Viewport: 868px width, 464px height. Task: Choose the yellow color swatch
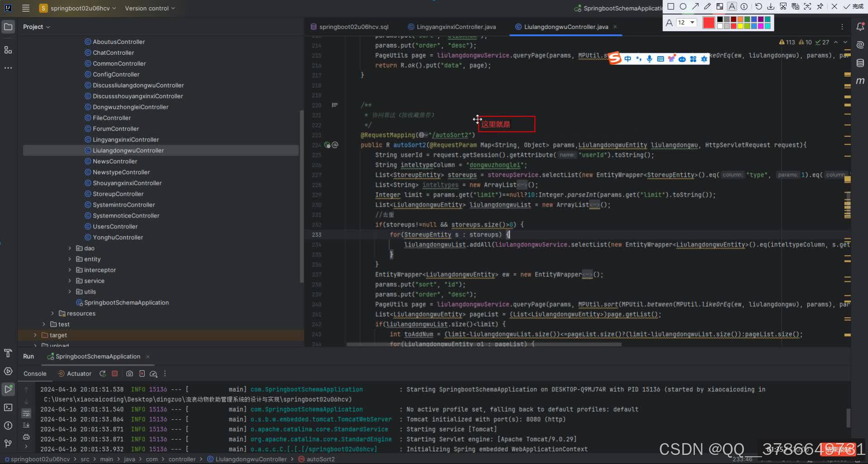click(740, 26)
